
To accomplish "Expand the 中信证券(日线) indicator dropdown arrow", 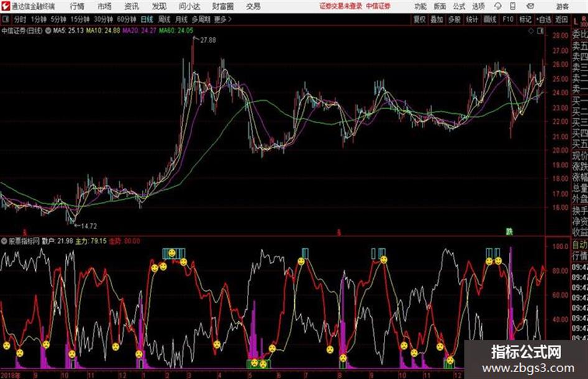I will pos(48,30).
